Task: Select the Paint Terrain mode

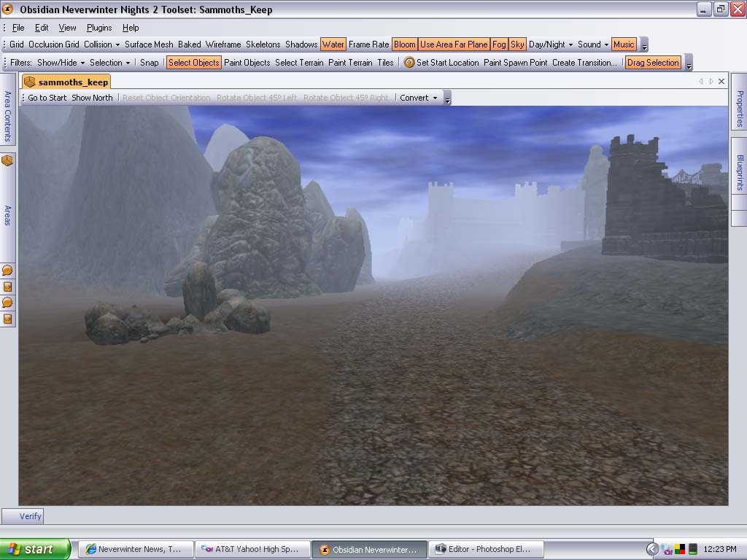Action: pyautogui.click(x=350, y=63)
